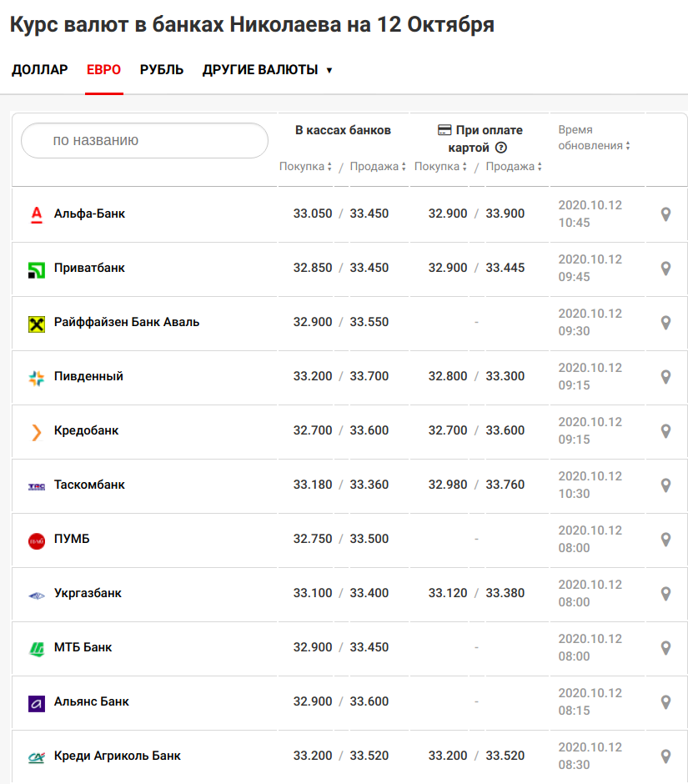Click Укргазбанк card buy rate 33.120
This screenshot has height=784, width=688.
pos(448,593)
